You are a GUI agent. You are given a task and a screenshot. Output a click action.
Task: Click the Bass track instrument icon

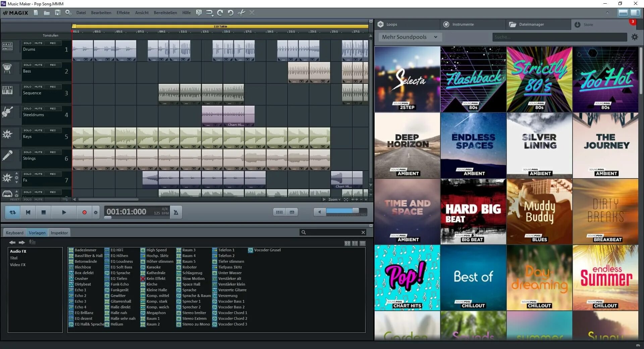(7, 68)
